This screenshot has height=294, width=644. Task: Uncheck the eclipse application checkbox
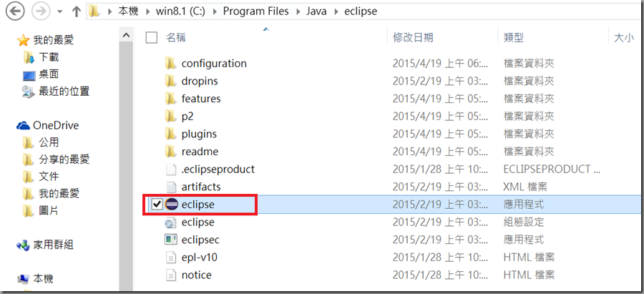[157, 205]
